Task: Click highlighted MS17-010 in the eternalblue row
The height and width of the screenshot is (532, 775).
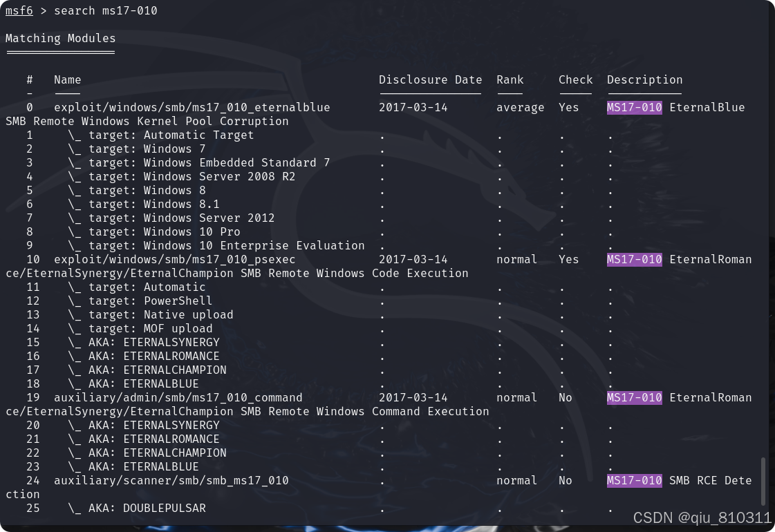Action: coord(634,107)
